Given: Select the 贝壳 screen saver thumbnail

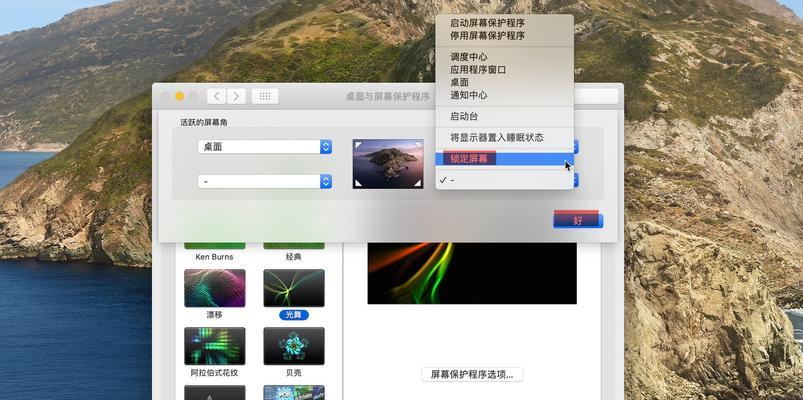Looking at the screenshot, I should tap(294, 346).
